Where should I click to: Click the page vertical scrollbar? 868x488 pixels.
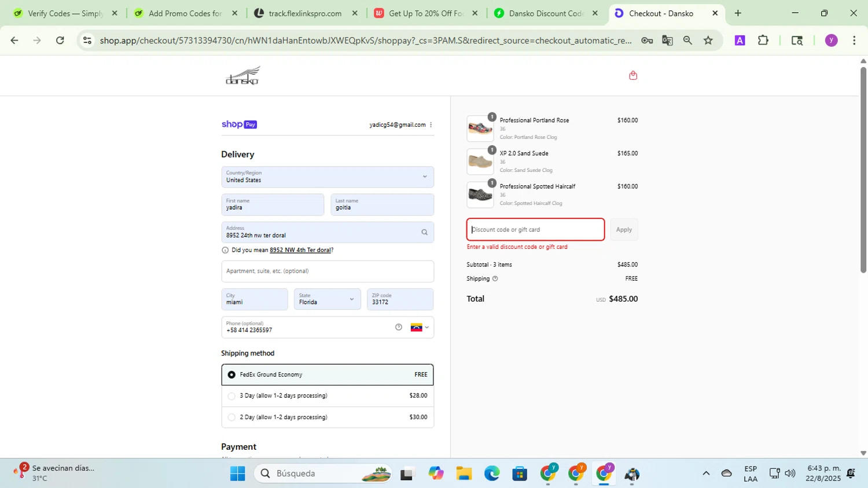coord(863,170)
